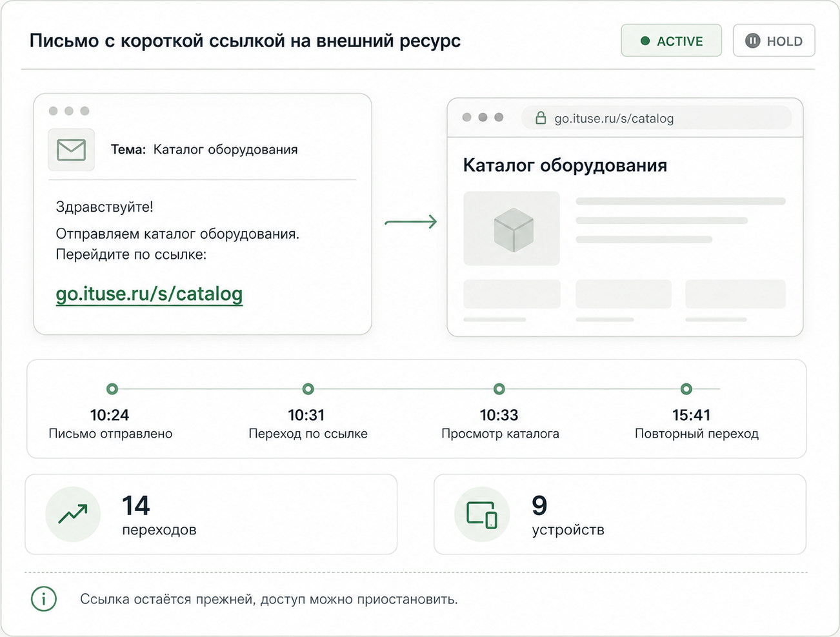Click the footer note "Ссылка остаётся прежней"
Screen dimensions: 840x637
pyautogui.click(x=168, y=600)
